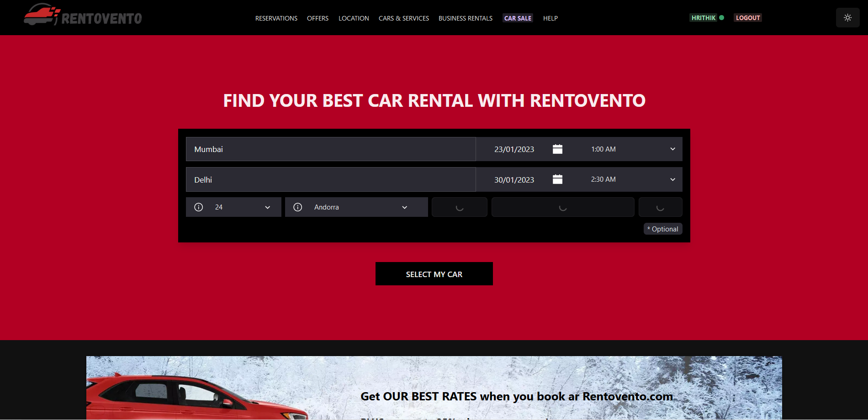Click the Logout button

[747, 18]
